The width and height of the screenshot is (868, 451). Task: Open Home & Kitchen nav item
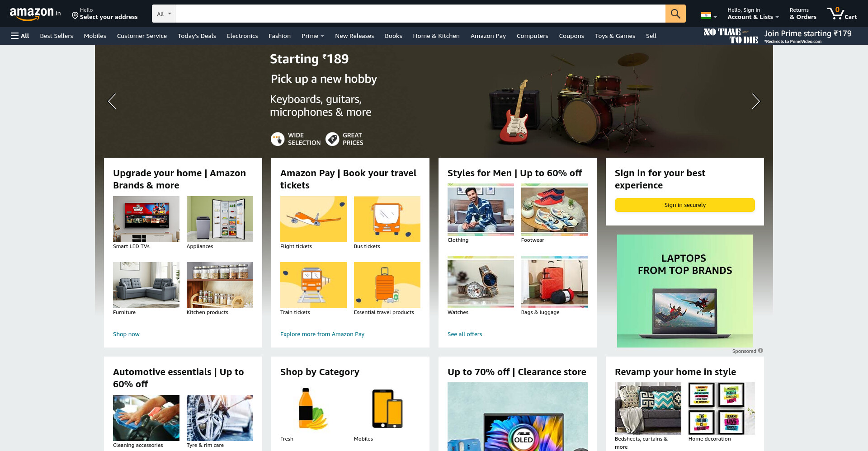coord(436,36)
